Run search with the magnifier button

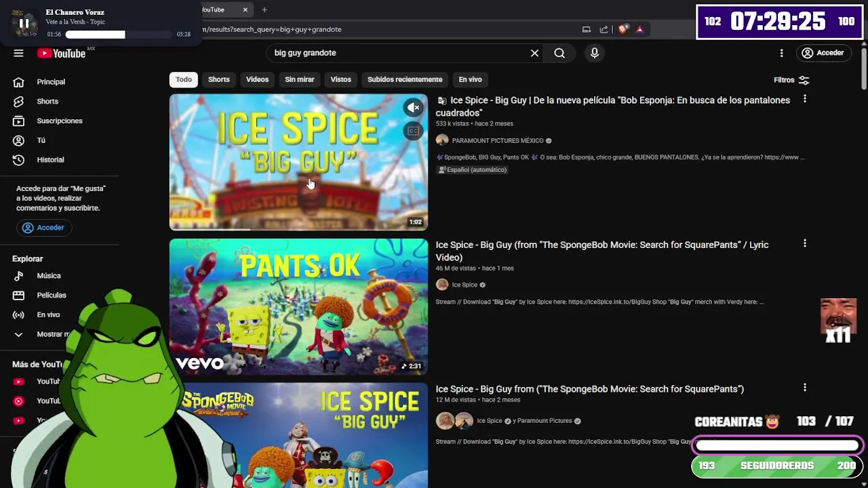[x=559, y=53]
